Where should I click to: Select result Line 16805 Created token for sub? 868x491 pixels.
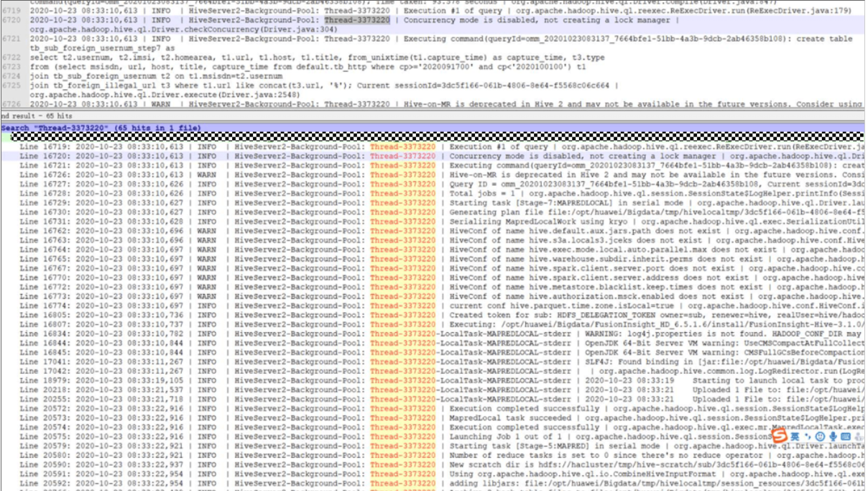coord(434,315)
